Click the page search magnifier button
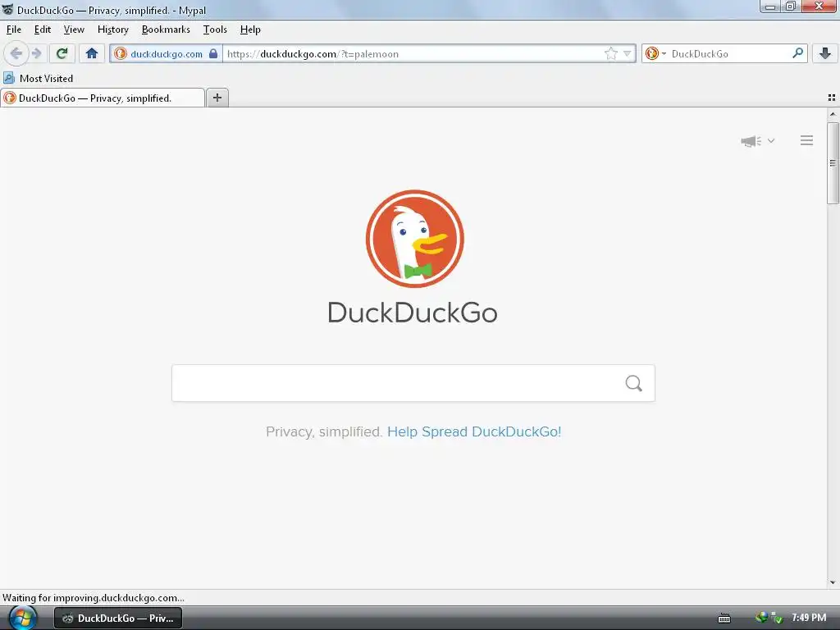840x630 pixels. [x=634, y=383]
